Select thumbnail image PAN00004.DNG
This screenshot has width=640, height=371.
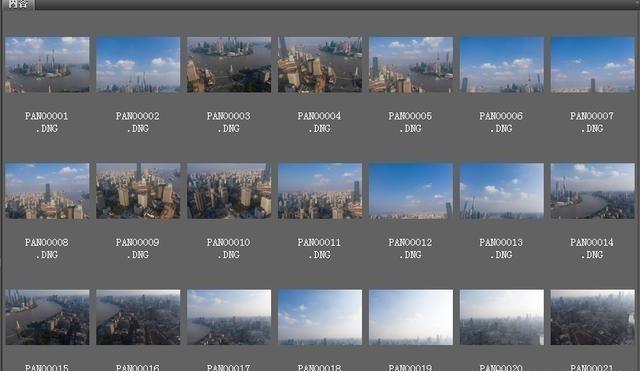[x=320, y=64]
